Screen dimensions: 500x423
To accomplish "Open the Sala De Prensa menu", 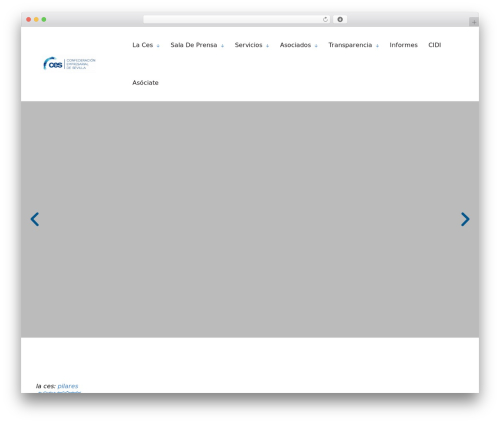I will [x=194, y=45].
